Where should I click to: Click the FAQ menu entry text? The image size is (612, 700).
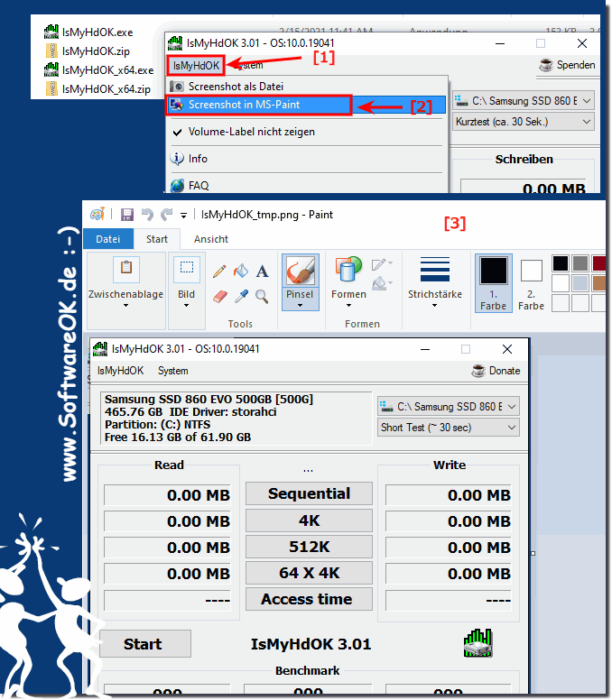point(199,186)
